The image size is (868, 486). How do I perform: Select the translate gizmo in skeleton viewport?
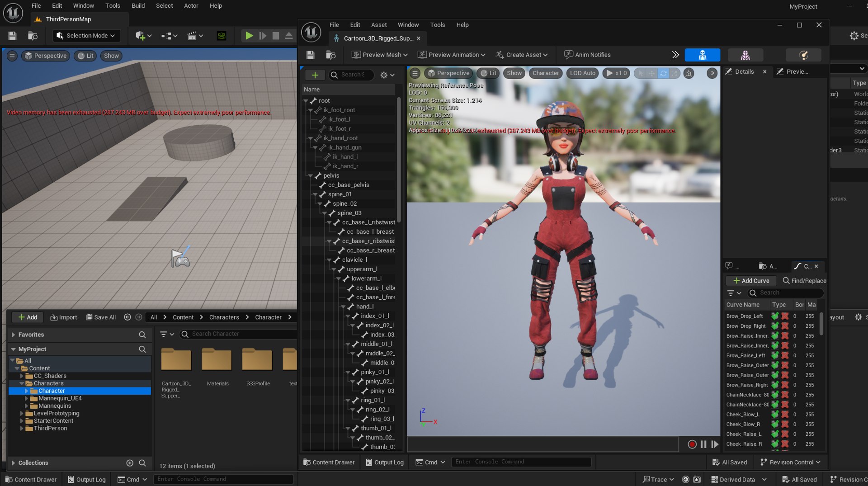(651, 73)
